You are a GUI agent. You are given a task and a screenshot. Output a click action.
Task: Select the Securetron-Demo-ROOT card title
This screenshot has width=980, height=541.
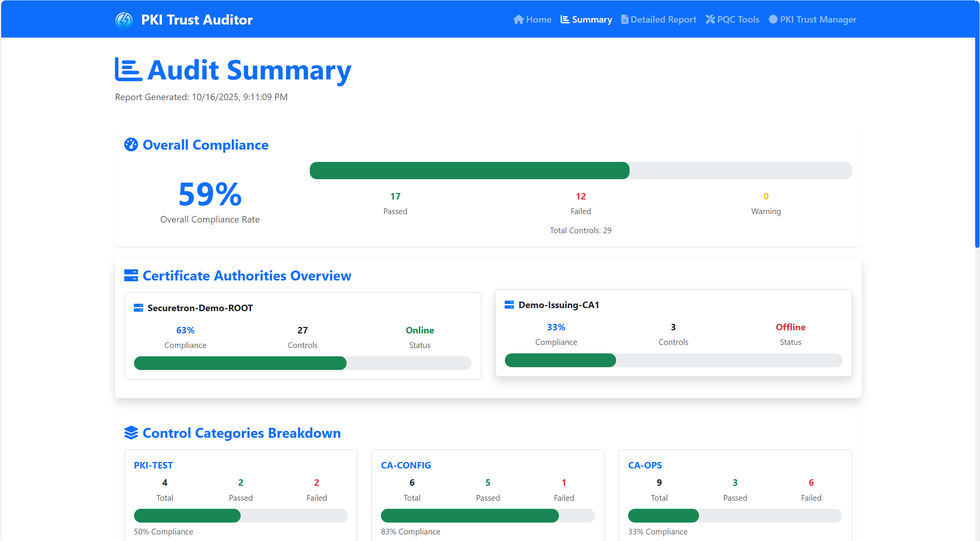point(200,308)
